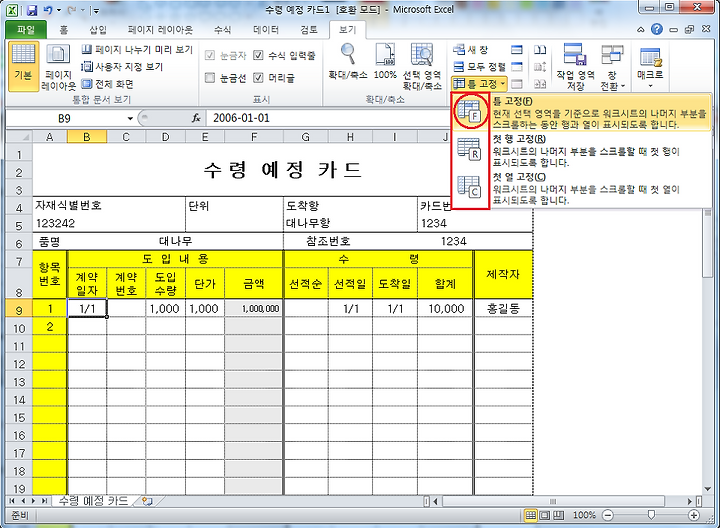Open 사용자 지정 보기
Image resolution: width=720 pixels, height=528 pixels.
122,67
